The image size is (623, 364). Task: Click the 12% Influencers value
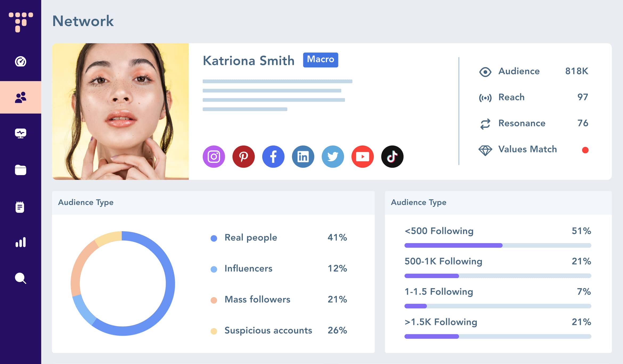coord(337,268)
